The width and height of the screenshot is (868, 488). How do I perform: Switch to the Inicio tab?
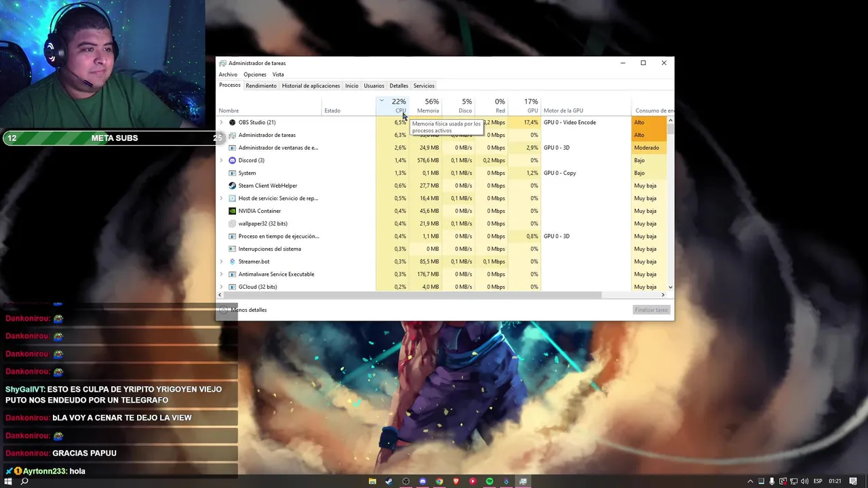pyautogui.click(x=351, y=86)
